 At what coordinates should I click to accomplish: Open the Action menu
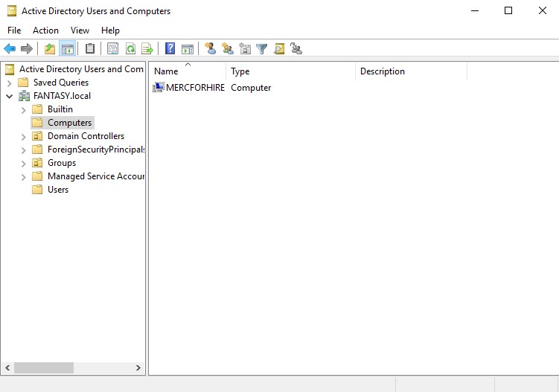[45, 30]
